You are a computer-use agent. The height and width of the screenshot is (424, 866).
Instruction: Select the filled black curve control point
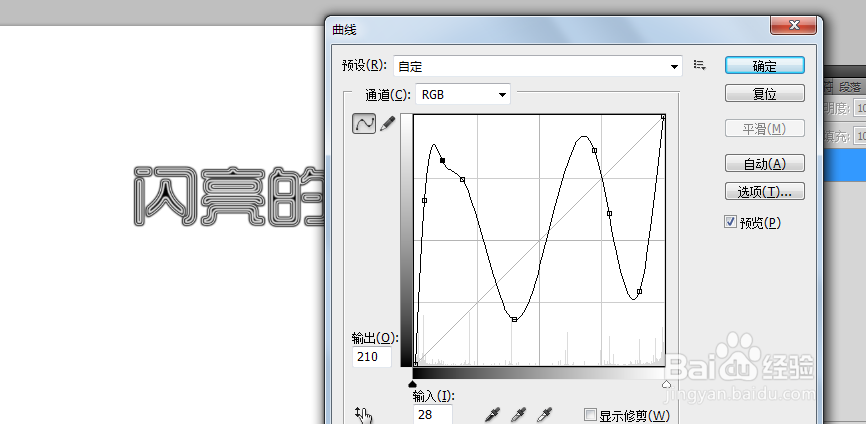coord(442,161)
